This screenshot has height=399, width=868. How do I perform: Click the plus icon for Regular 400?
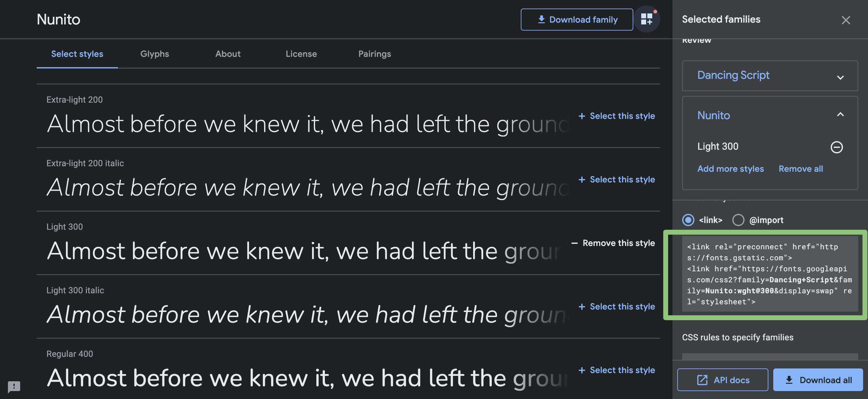pos(582,370)
